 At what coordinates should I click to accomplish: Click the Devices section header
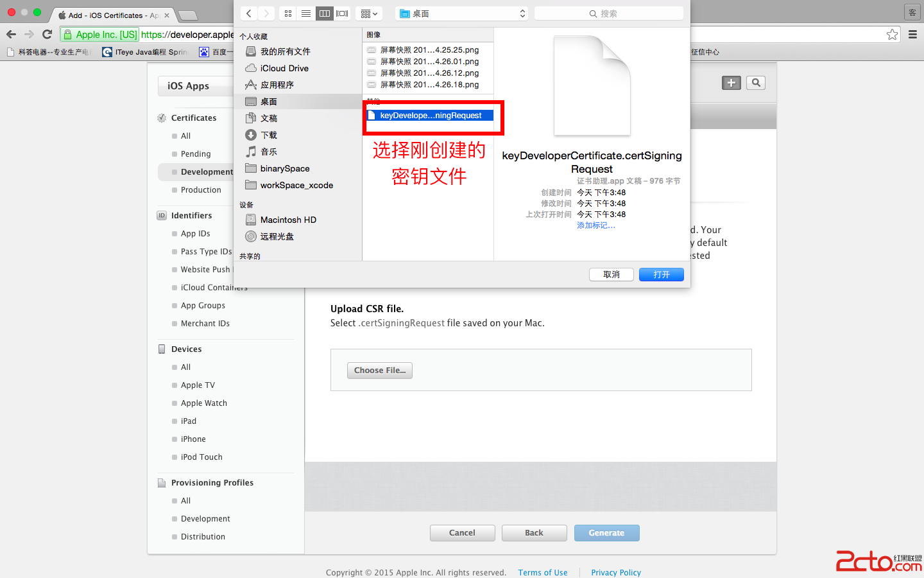pyautogui.click(x=186, y=349)
